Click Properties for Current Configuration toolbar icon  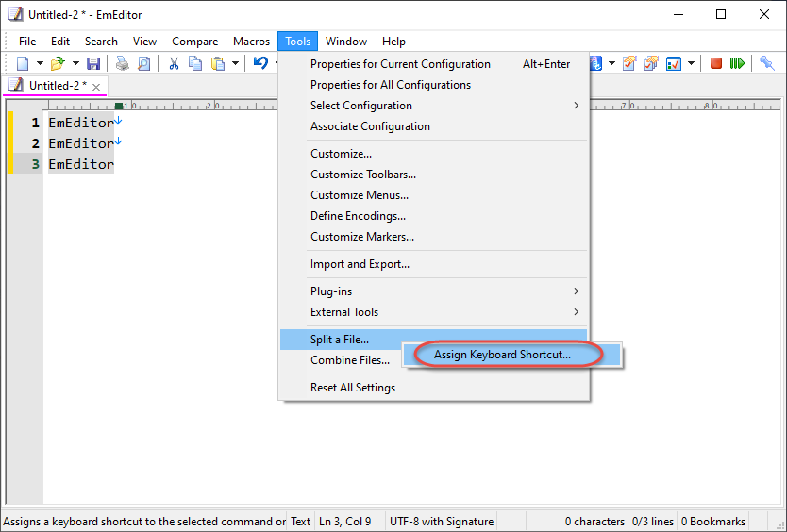629,64
